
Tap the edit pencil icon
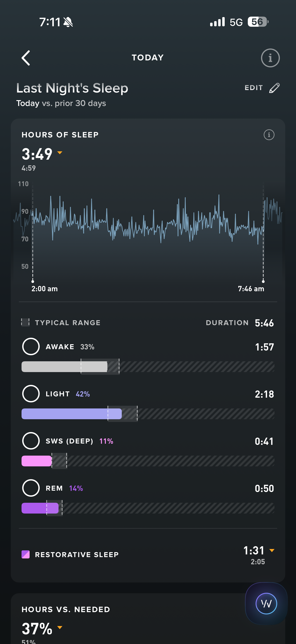tap(274, 88)
